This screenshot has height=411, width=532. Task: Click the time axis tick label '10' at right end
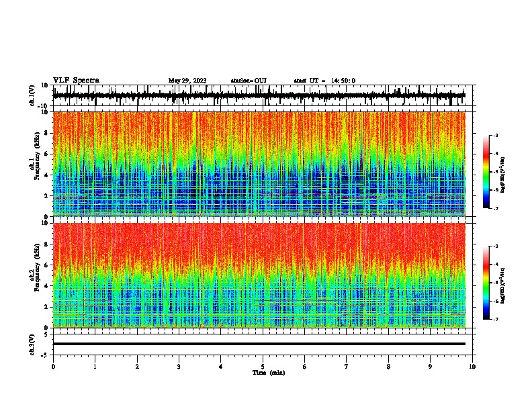click(472, 367)
